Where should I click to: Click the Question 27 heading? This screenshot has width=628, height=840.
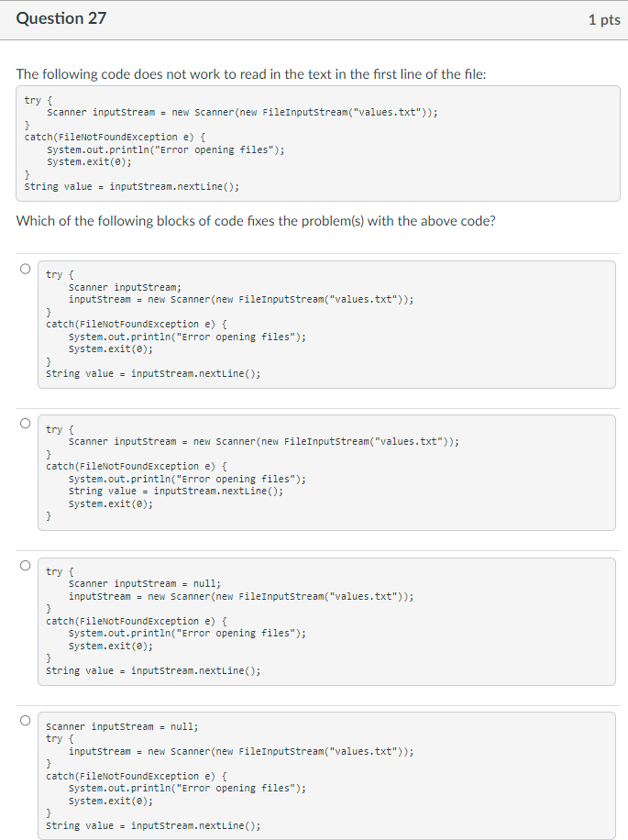(x=61, y=17)
